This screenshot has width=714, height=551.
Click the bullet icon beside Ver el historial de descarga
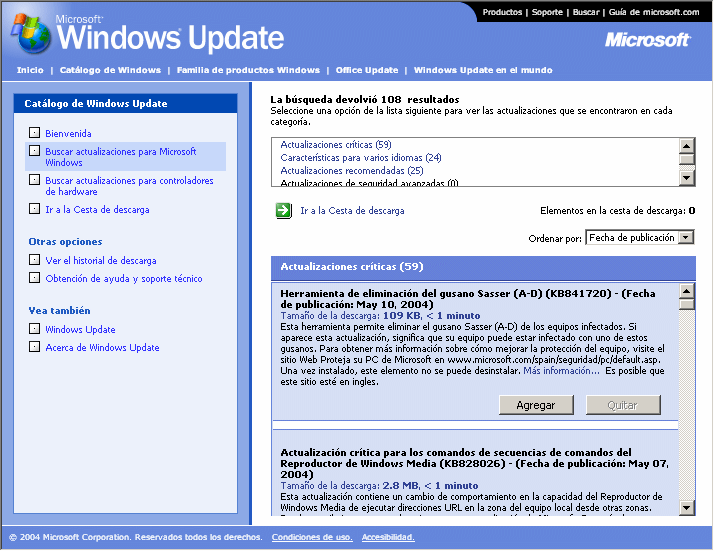point(35,260)
